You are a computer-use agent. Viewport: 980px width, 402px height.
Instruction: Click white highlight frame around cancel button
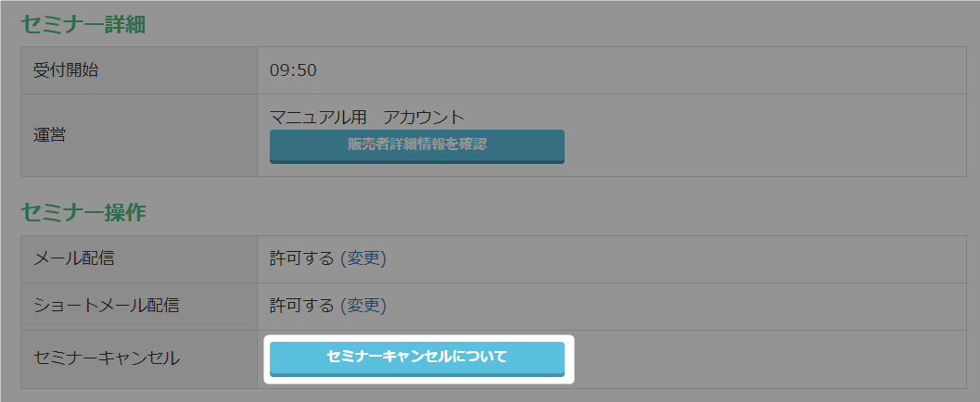pos(571,358)
